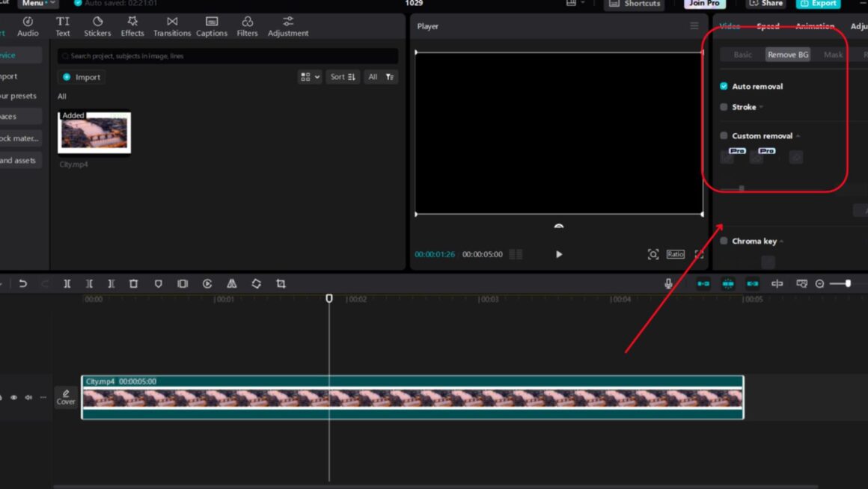868x489 pixels.
Task: Open the All filter dropdown
Action: pyautogui.click(x=373, y=77)
